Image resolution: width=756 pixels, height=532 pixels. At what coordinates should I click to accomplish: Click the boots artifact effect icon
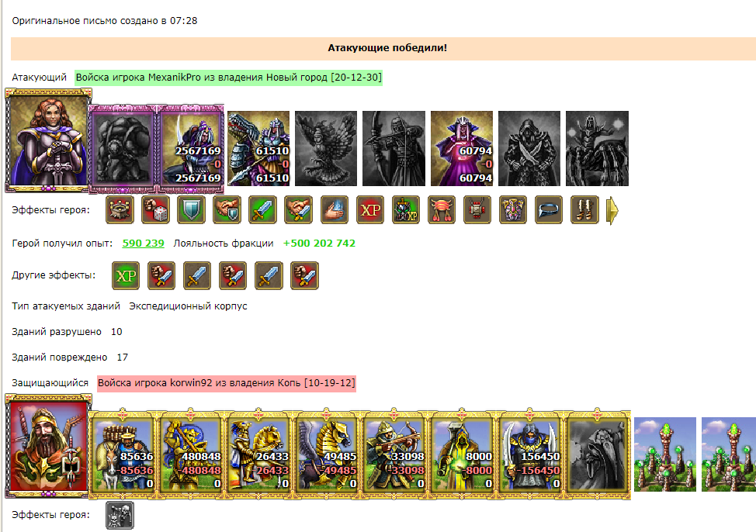pyautogui.click(x=584, y=210)
